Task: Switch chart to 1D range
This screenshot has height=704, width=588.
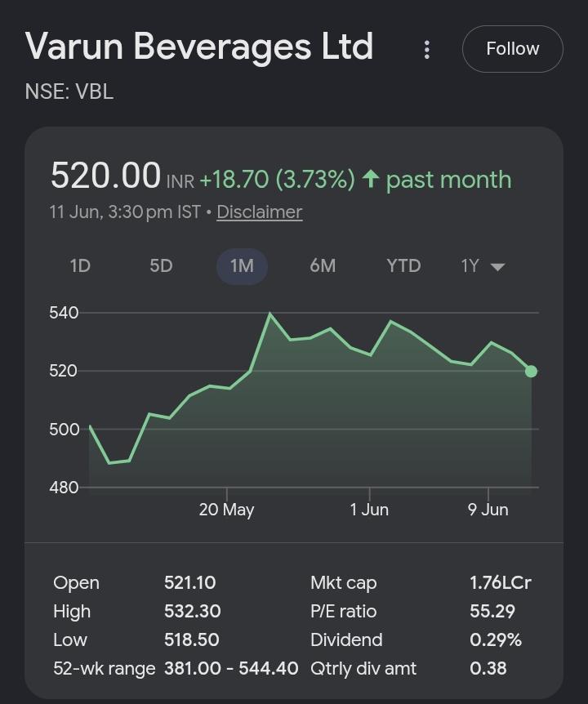Action: coord(80,265)
